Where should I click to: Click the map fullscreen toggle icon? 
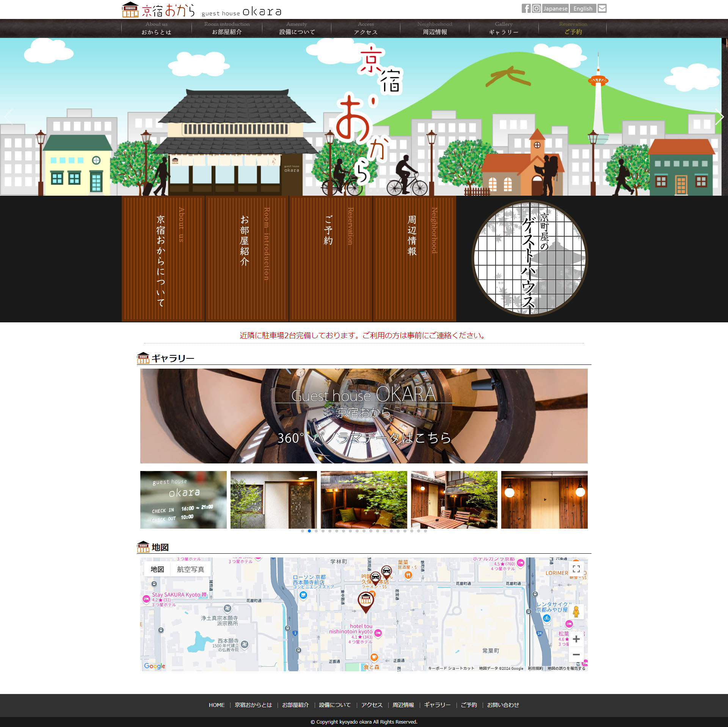click(576, 568)
